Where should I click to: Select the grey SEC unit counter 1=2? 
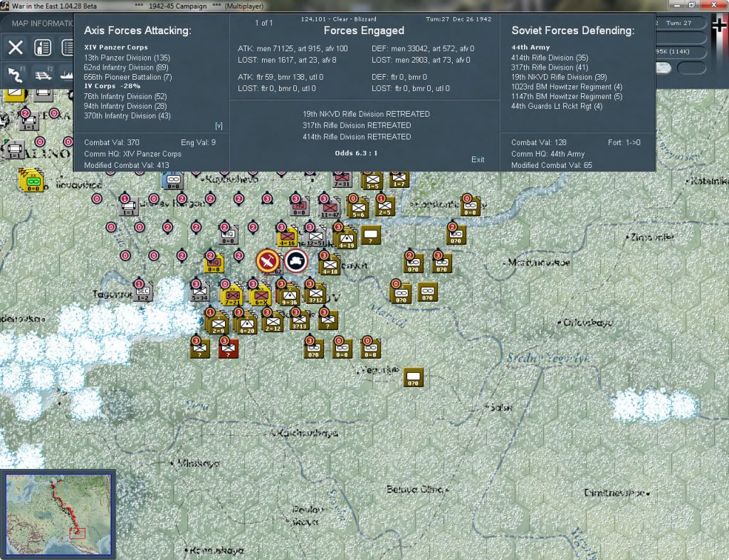pyautogui.click(x=142, y=292)
